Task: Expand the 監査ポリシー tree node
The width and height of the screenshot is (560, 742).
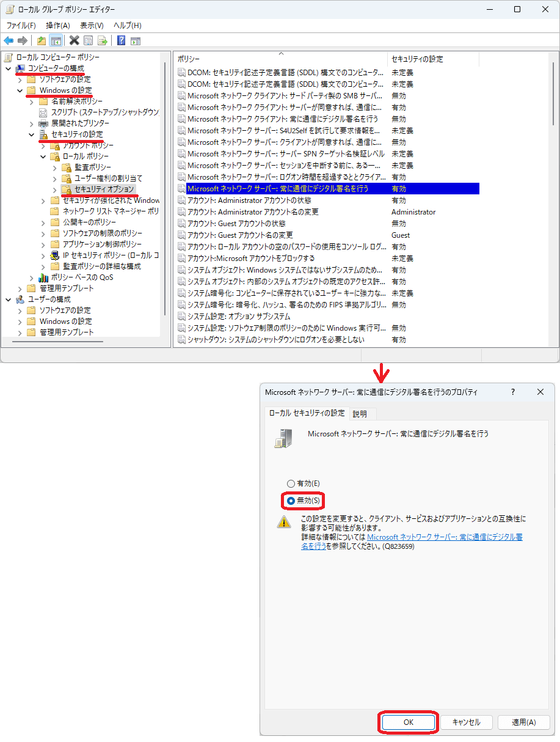Action: tap(55, 167)
